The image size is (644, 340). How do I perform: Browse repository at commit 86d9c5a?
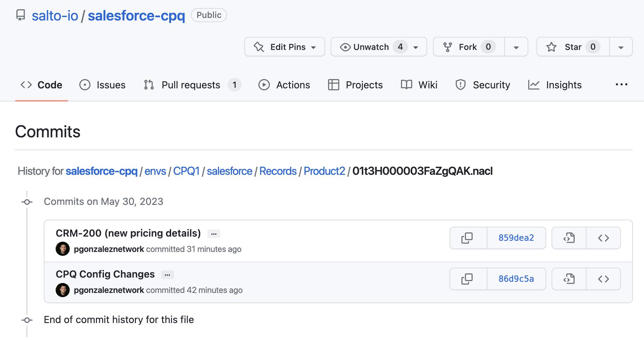604,279
